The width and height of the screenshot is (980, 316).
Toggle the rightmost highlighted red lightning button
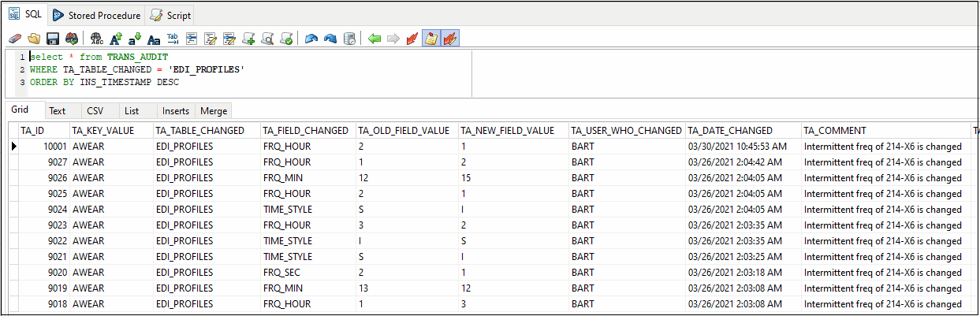450,39
